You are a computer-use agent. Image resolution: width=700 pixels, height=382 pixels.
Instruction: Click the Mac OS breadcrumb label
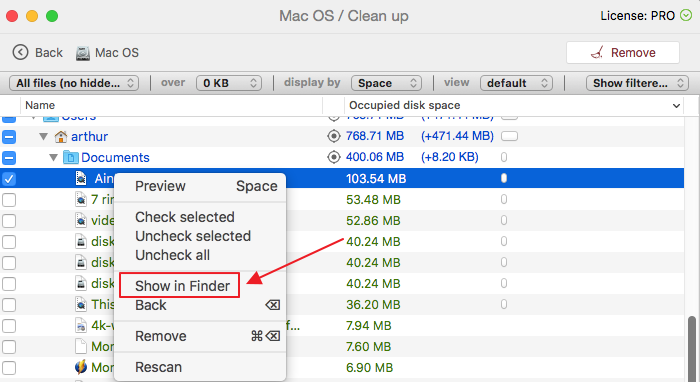pyautogui.click(x=117, y=53)
